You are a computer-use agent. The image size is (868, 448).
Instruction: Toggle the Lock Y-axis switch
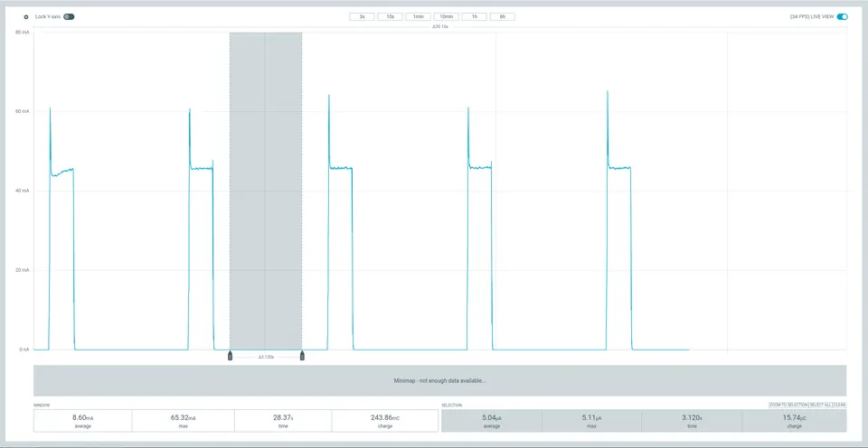pos(69,16)
